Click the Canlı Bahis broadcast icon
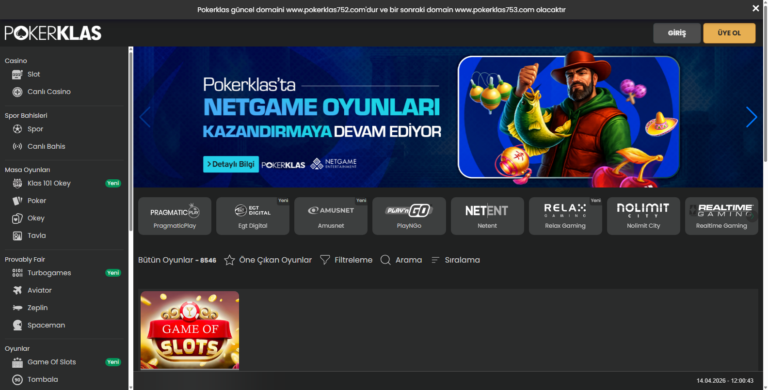768x390 pixels. pyautogui.click(x=17, y=146)
